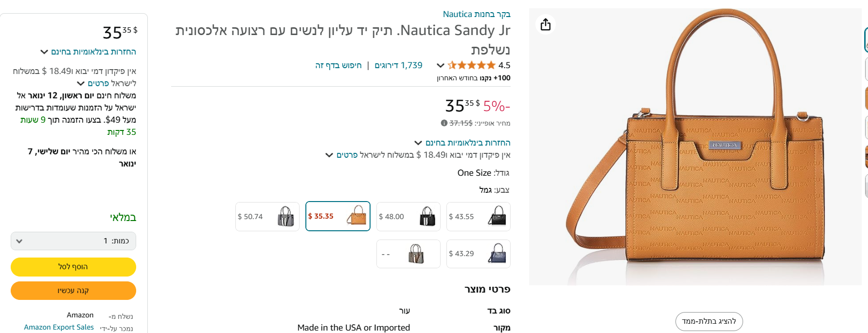Click the list price info icon
Viewport: 868px width, 333px height.
point(444,123)
